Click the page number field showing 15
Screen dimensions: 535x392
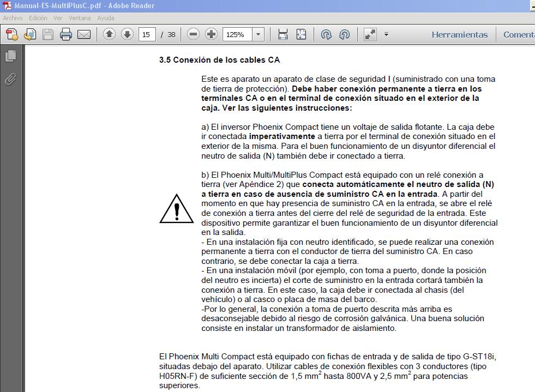pyautogui.click(x=147, y=34)
